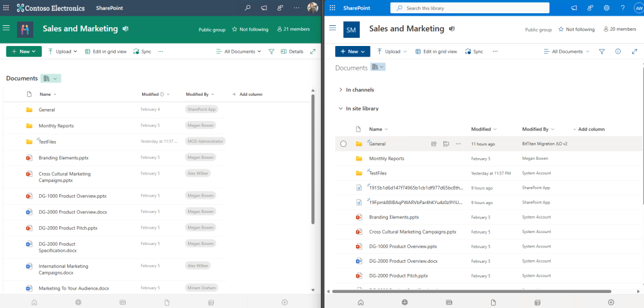This screenshot has width=644, height=308.
Task: Open app launcher in right SharePoint window
Action: point(333,8)
